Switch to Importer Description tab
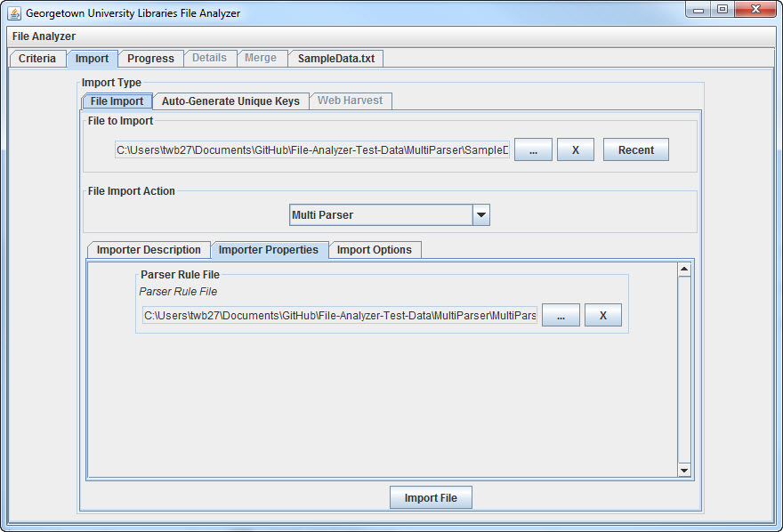783x532 pixels. pos(149,250)
